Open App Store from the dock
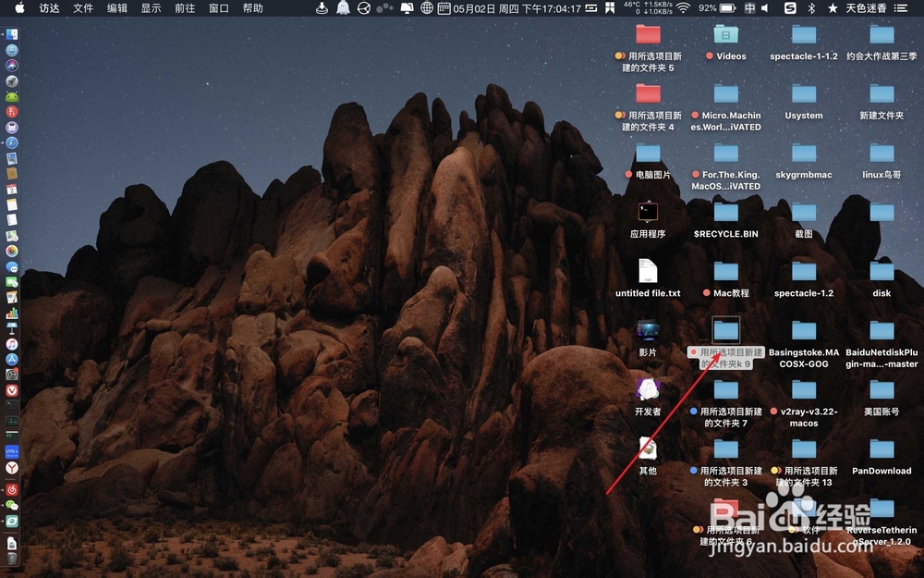The height and width of the screenshot is (578, 924). tap(12, 359)
